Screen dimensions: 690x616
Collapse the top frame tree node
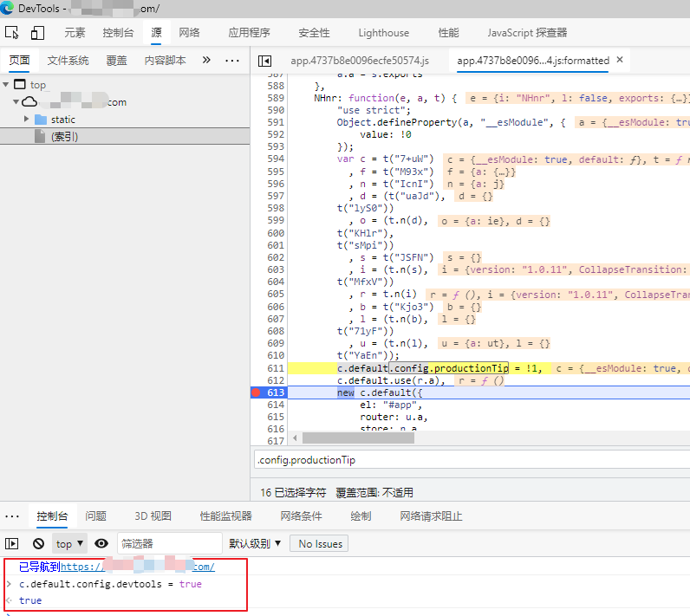pyautogui.click(x=6, y=84)
